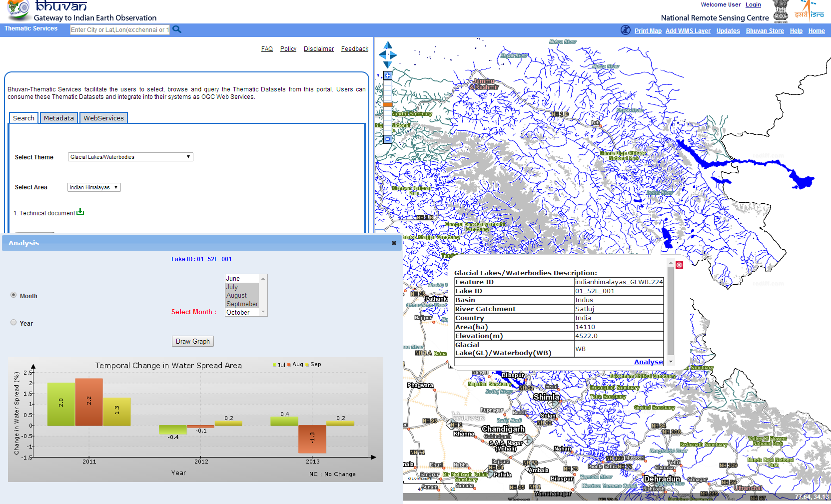Close the Analysis panel
The width and height of the screenshot is (831, 504).
394,243
